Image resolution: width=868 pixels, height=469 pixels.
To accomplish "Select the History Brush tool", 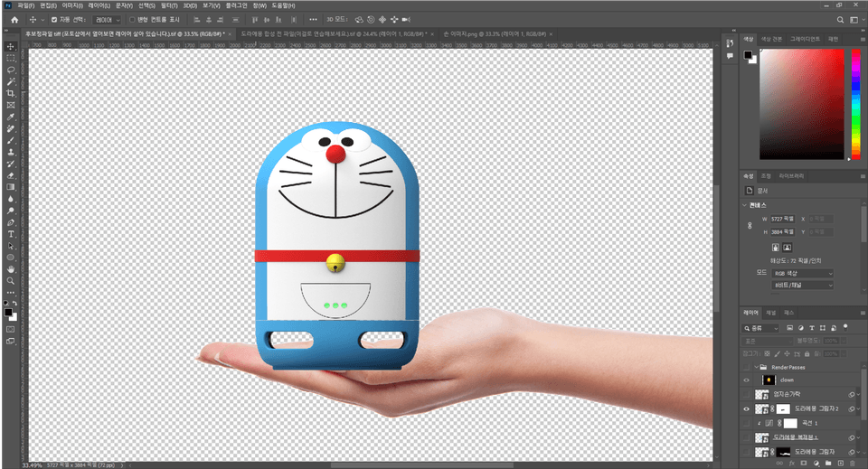I will [x=11, y=164].
